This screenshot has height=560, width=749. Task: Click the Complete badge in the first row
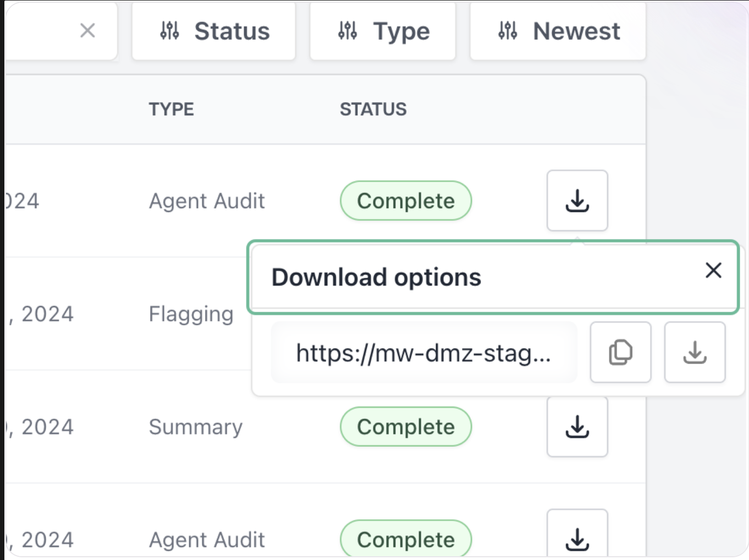[x=406, y=201]
